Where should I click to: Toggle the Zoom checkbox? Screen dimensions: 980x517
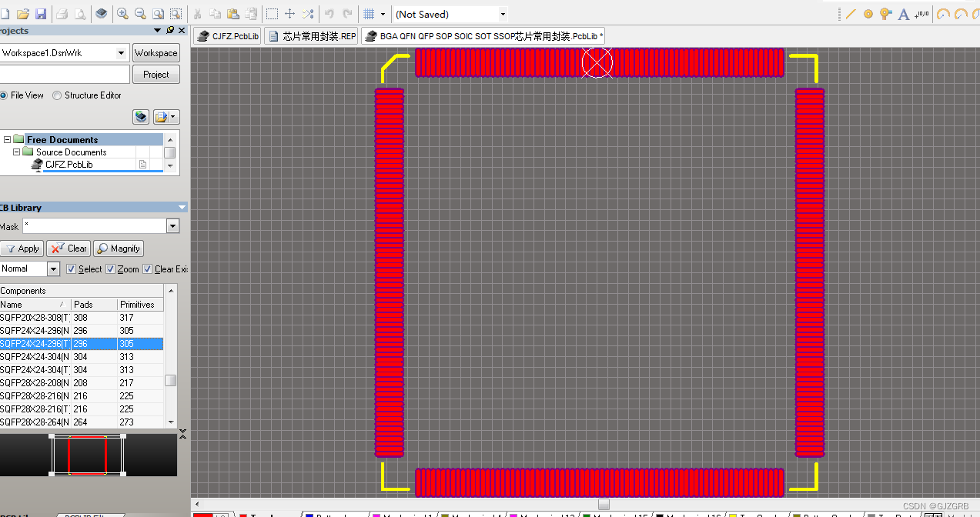(111, 269)
